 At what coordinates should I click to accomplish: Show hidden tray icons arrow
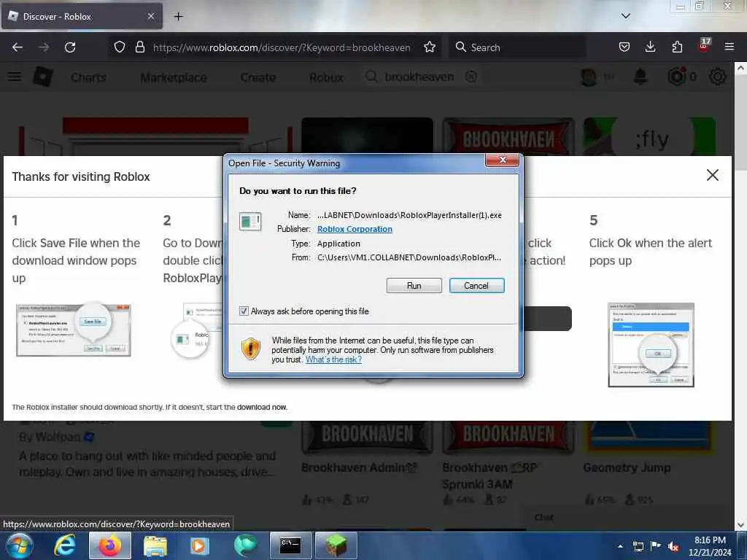coord(620,546)
